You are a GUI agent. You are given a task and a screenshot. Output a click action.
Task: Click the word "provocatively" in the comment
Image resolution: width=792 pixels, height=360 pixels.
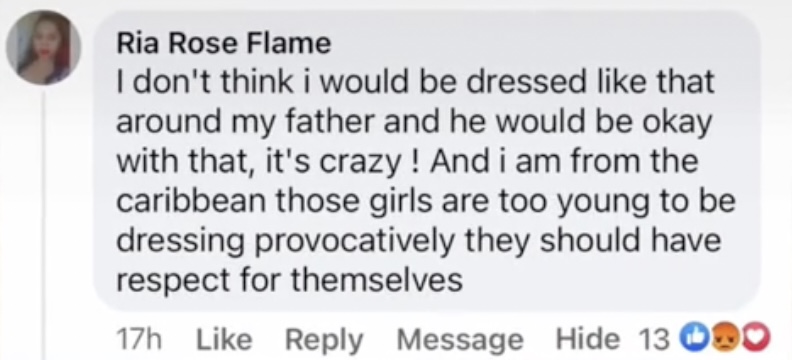355,243
